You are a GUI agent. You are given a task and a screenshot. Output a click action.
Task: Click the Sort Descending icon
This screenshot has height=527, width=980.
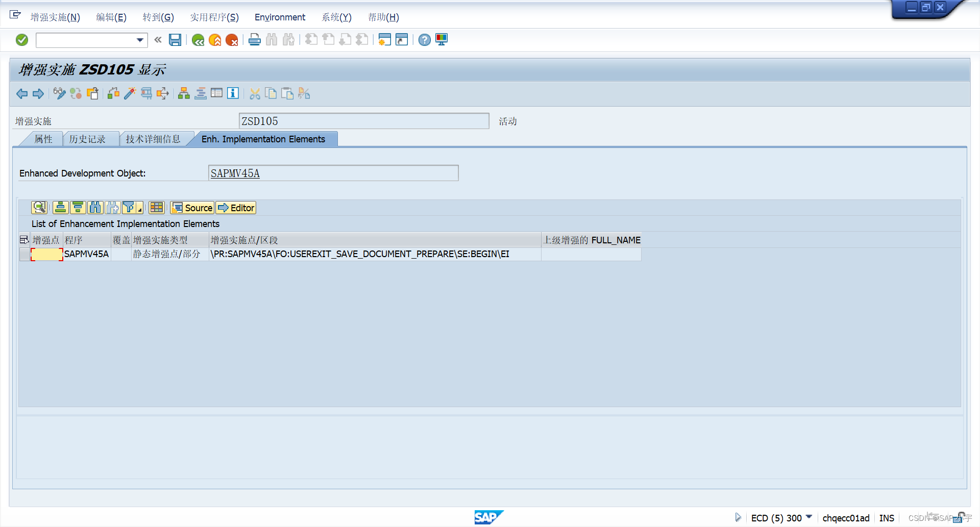[78, 208]
